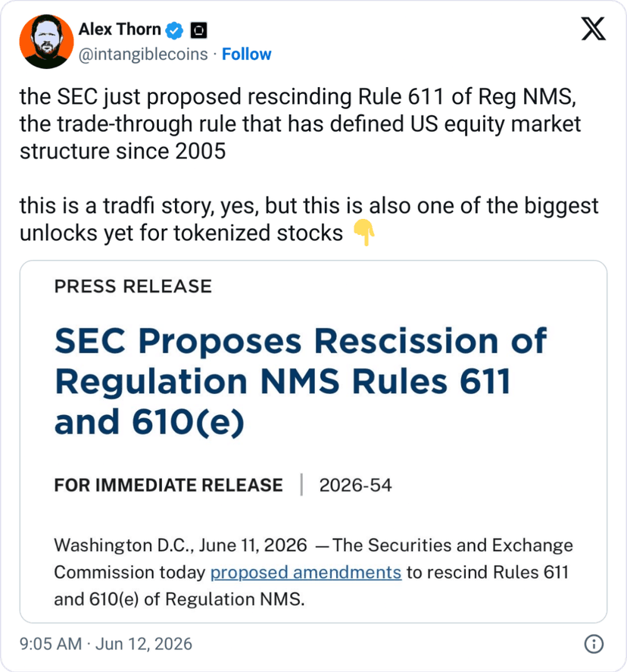Open the 'proposed amendments' hyperlink

point(306,572)
